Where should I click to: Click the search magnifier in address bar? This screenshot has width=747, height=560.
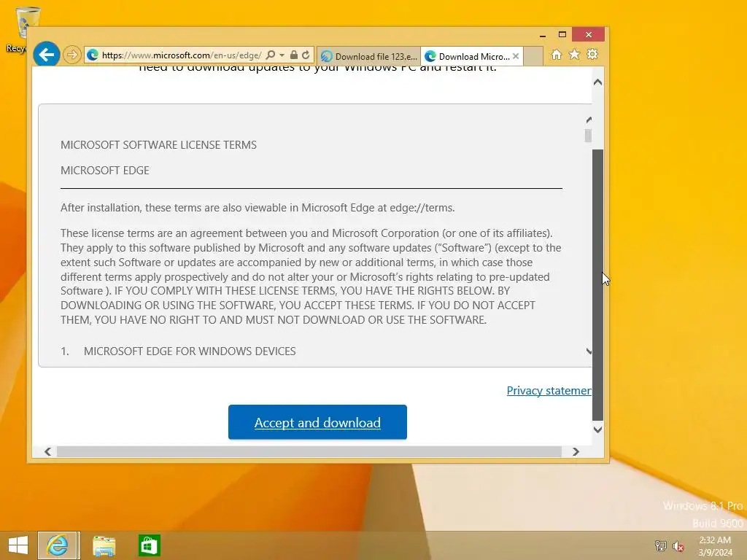coord(271,55)
